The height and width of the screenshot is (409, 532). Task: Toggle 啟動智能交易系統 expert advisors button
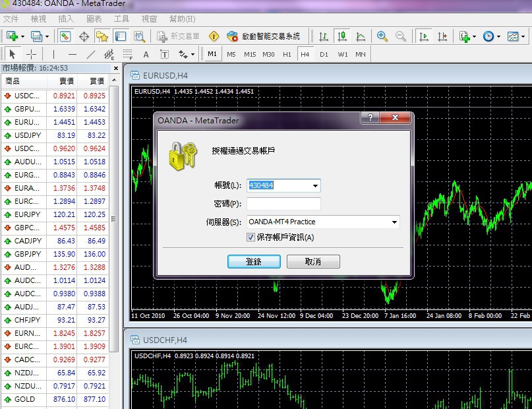pyautogui.click(x=263, y=36)
